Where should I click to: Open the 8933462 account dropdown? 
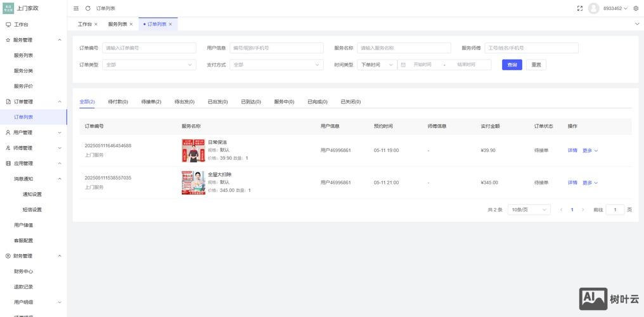point(615,8)
